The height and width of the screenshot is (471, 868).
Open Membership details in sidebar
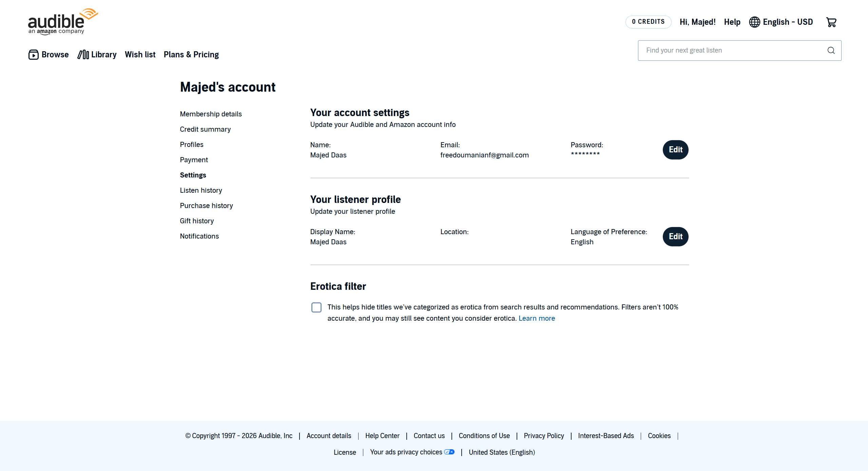211,114
